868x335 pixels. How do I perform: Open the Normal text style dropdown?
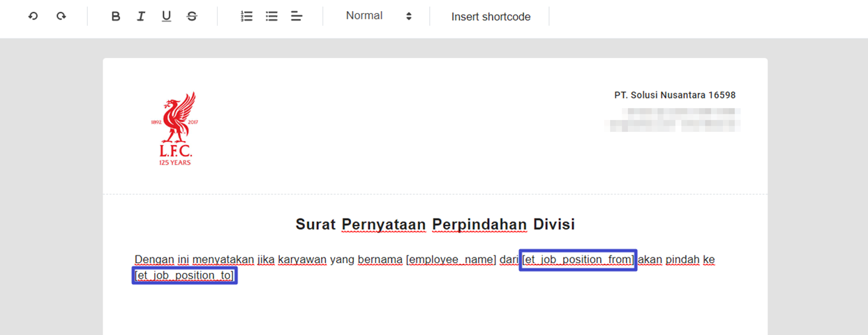point(379,16)
